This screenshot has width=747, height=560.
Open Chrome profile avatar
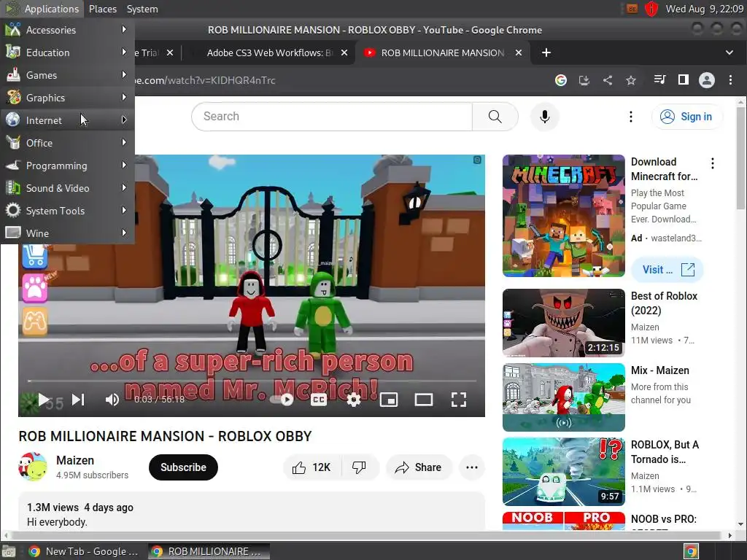click(706, 80)
